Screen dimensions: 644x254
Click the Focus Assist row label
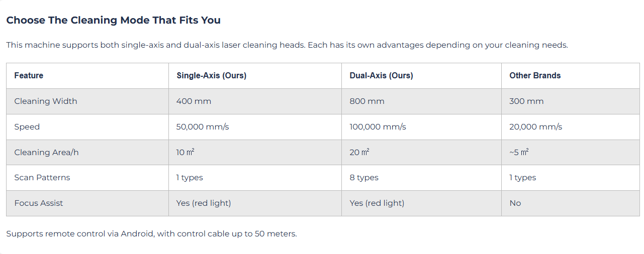click(39, 203)
